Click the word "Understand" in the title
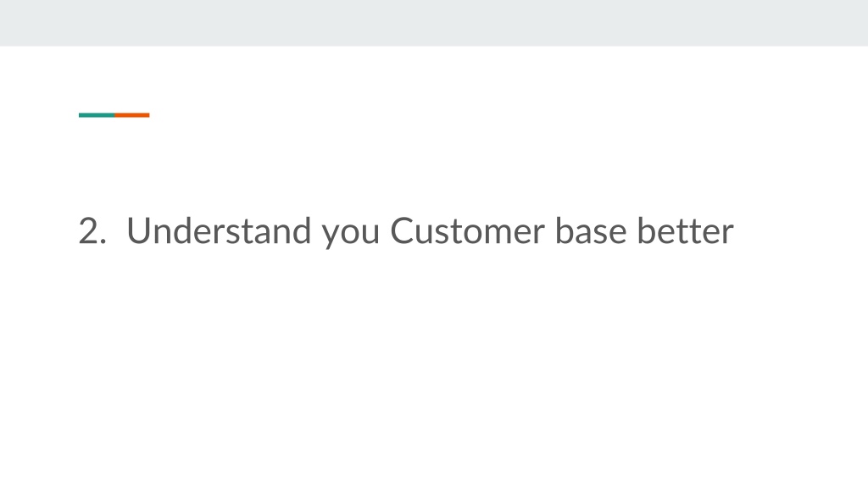This screenshot has width=868, height=488. point(219,230)
